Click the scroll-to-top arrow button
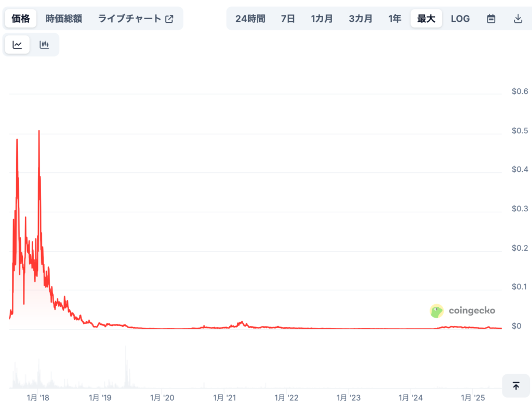Screen dimensions: 532x409 [x=516, y=386]
